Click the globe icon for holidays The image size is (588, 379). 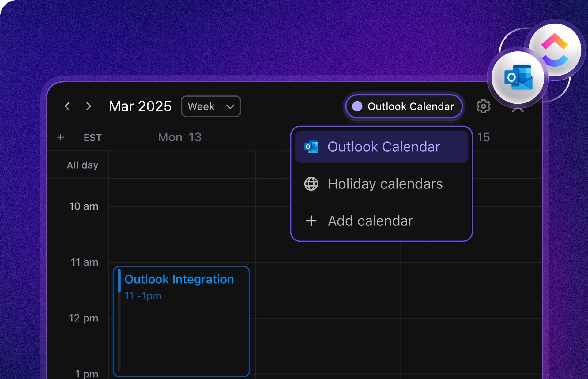(311, 184)
